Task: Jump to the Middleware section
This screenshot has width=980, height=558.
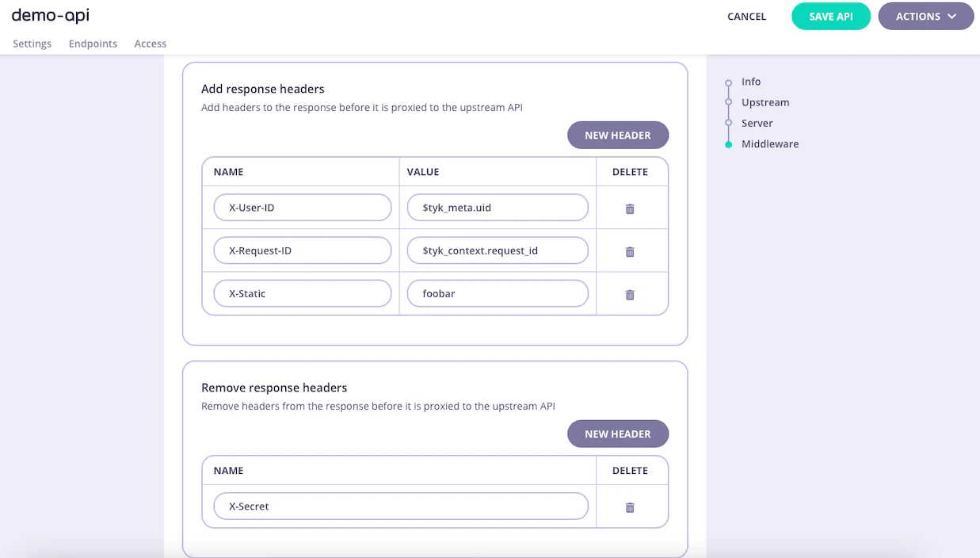Action: (x=770, y=143)
